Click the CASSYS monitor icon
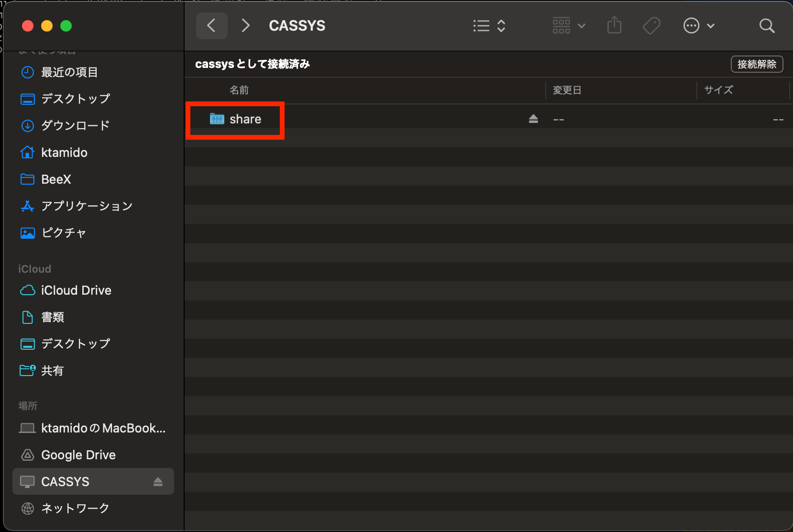The image size is (793, 532). [x=27, y=482]
